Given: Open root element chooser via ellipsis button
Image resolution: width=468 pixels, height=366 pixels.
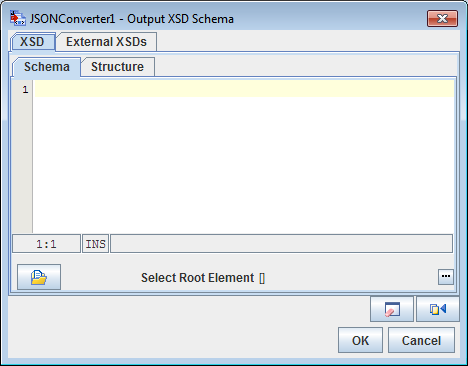Looking at the screenshot, I should 446,277.
